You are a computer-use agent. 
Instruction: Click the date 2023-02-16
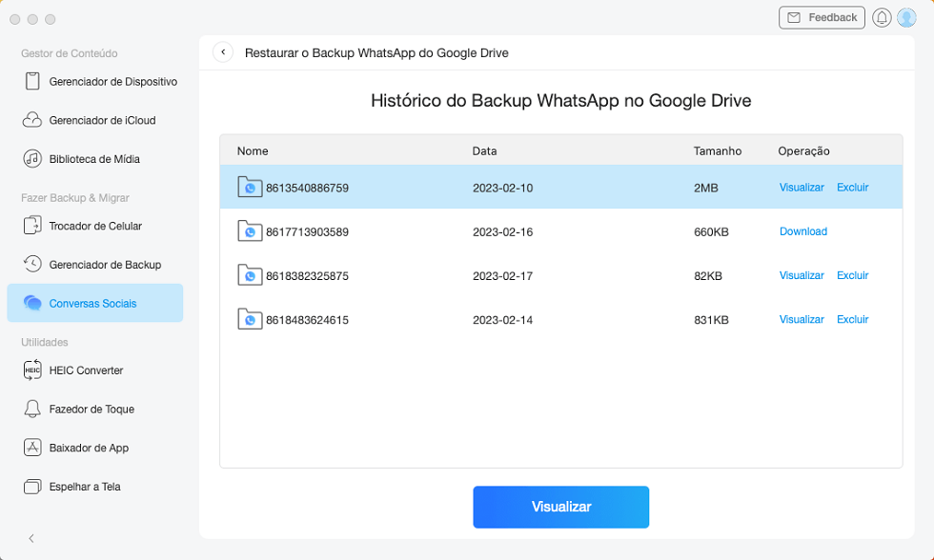[503, 232]
